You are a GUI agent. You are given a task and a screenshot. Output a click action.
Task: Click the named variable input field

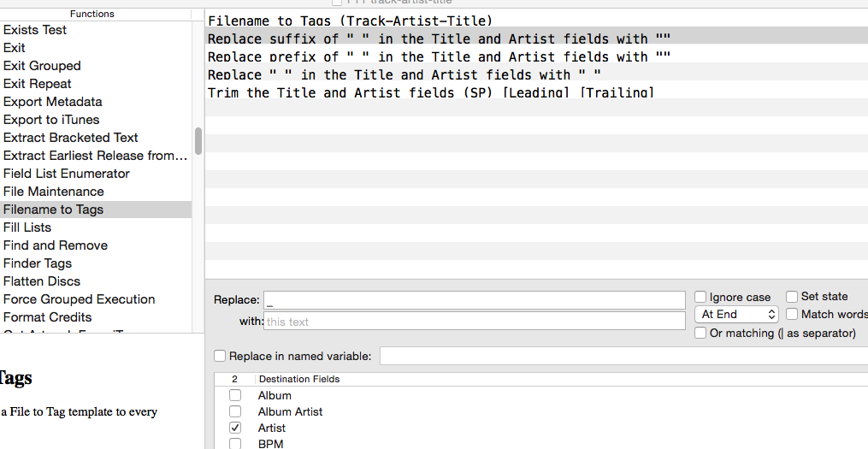point(623,356)
